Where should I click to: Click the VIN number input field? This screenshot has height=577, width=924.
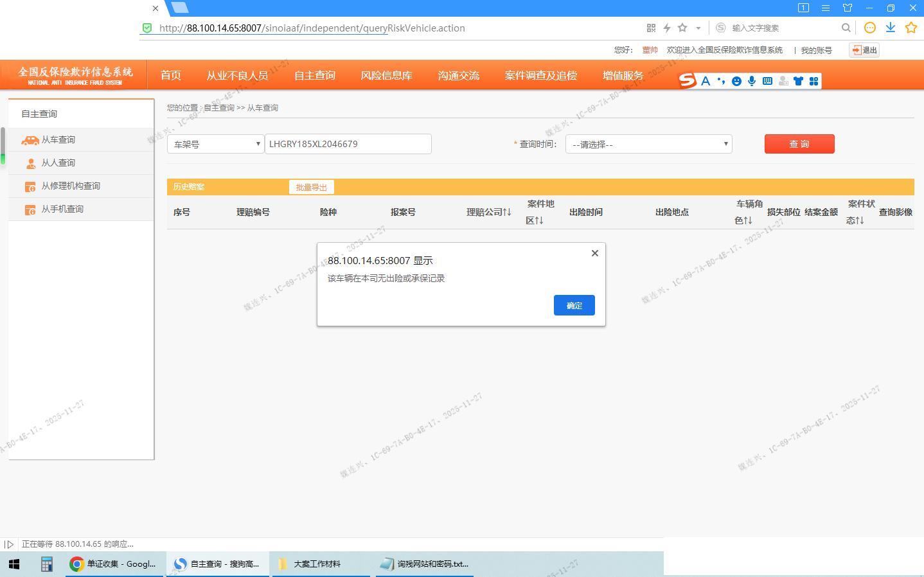tap(348, 144)
